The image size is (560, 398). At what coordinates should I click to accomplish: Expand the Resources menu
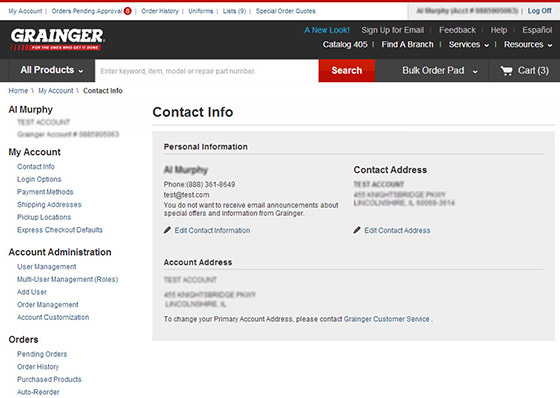[x=528, y=45]
